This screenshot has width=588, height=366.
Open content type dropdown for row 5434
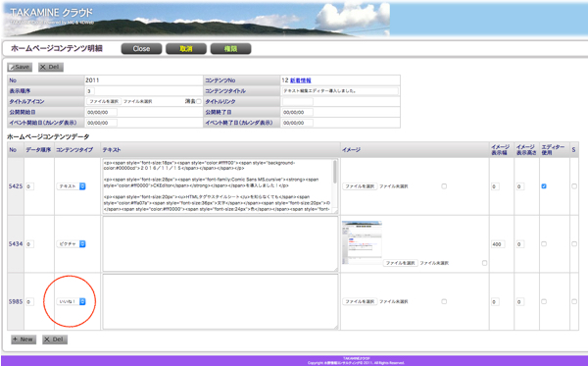coord(72,244)
